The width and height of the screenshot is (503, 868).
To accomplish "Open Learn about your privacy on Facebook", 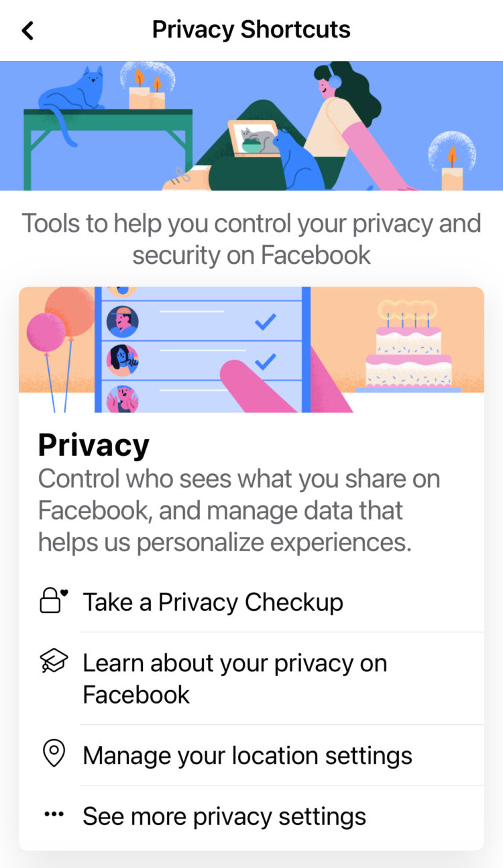I will pyautogui.click(x=234, y=678).
